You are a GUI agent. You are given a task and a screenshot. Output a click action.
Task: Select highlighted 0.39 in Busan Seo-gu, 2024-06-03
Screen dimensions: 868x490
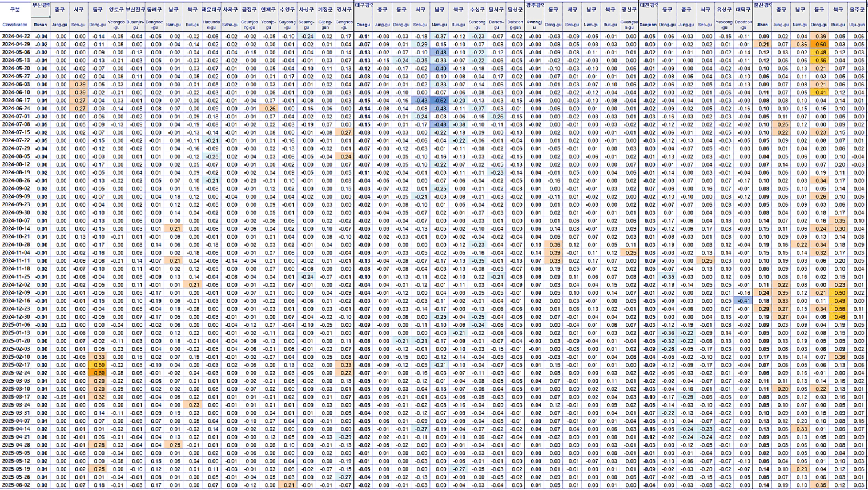79,84
